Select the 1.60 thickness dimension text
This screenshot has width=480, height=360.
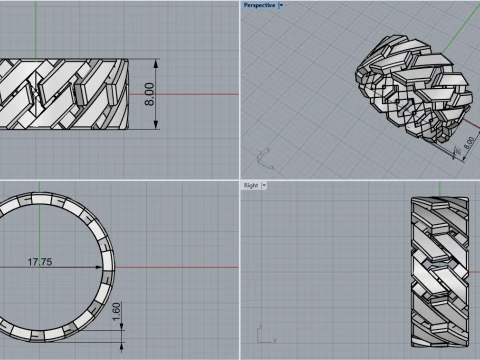[x=116, y=312]
